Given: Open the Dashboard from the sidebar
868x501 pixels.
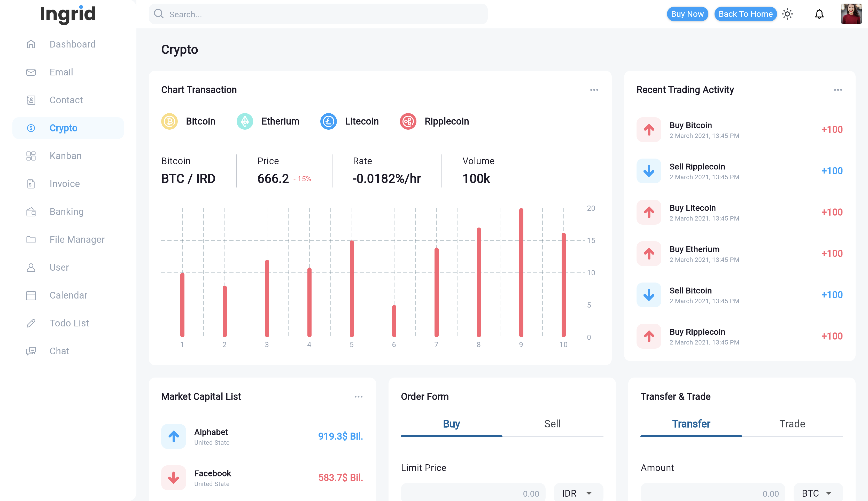Looking at the screenshot, I should [x=72, y=44].
